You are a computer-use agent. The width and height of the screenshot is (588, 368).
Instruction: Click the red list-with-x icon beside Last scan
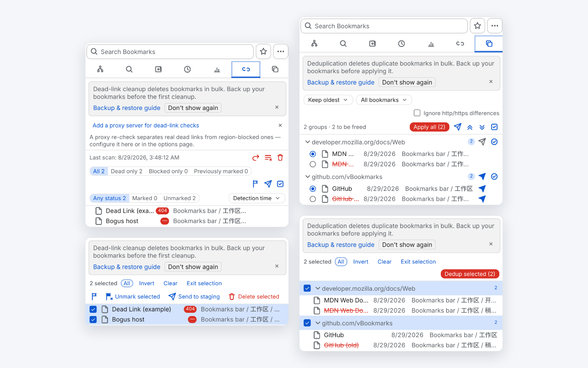pyautogui.click(x=268, y=158)
